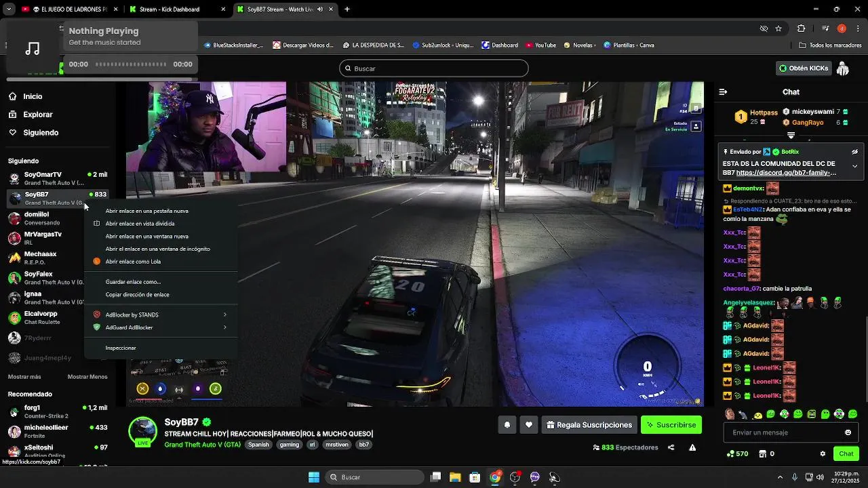The image size is (868, 488).
Task: Open recommended channel forg1
Action: click(x=58, y=411)
